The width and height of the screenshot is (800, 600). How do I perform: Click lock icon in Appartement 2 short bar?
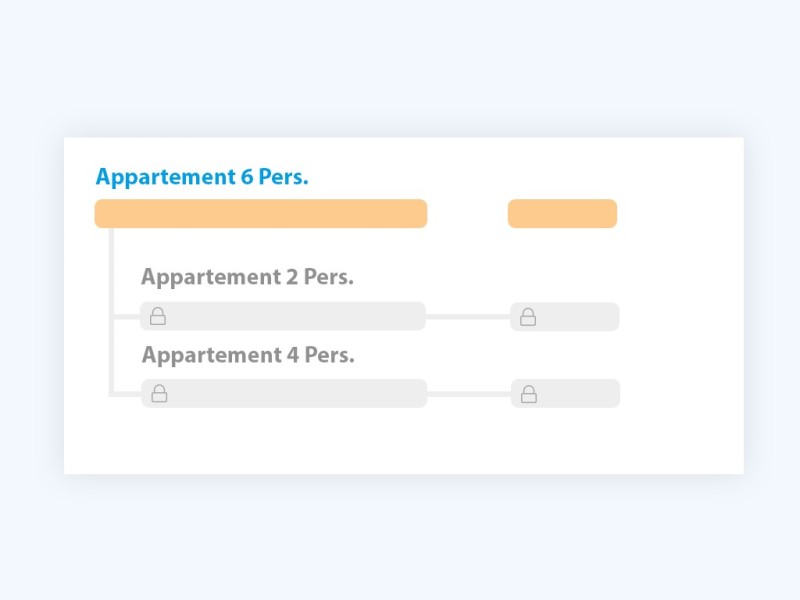tap(528, 317)
